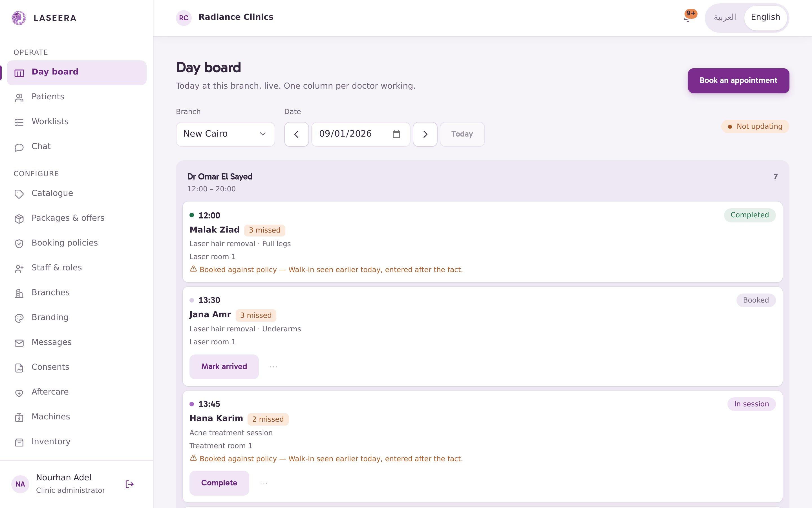The width and height of the screenshot is (812, 508).
Task: Open more options for Jana Amr appointment
Action: click(x=273, y=367)
